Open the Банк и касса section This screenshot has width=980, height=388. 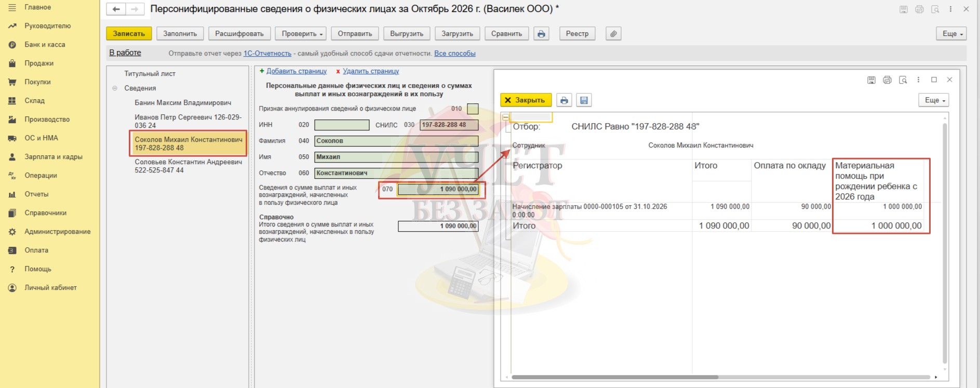click(x=45, y=45)
